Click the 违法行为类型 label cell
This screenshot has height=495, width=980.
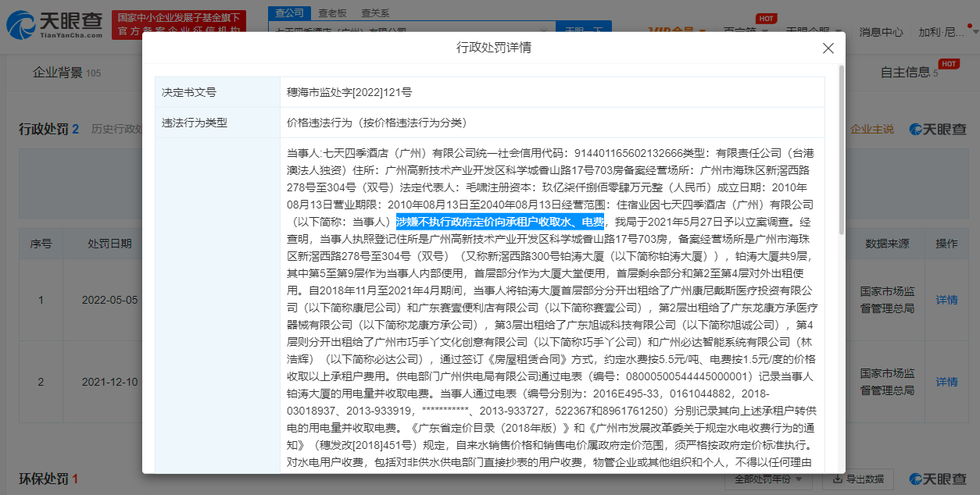click(217, 123)
